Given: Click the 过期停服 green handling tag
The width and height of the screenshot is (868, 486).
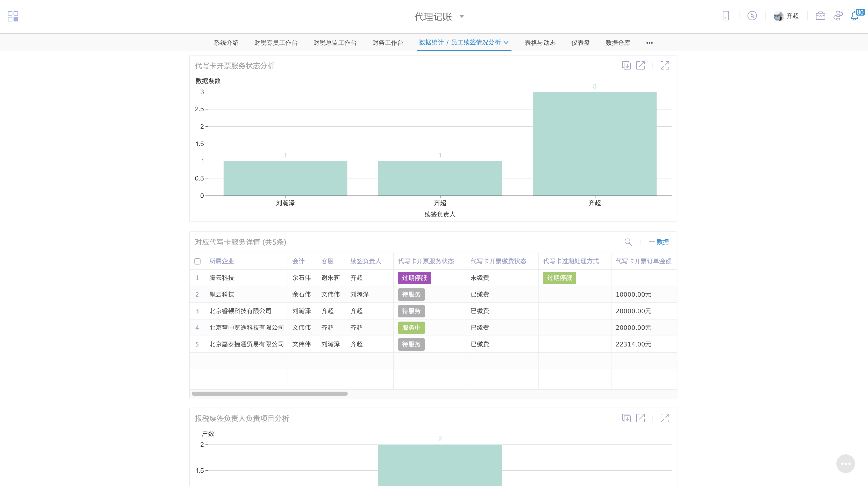Looking at the screenshot, I should [559, 278].
